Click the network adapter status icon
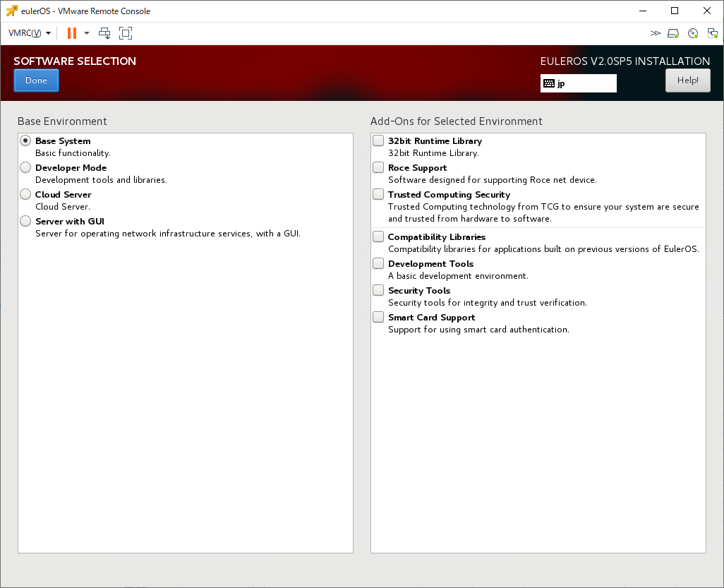This screenshot has height=588, width=724. coord(712,33)
